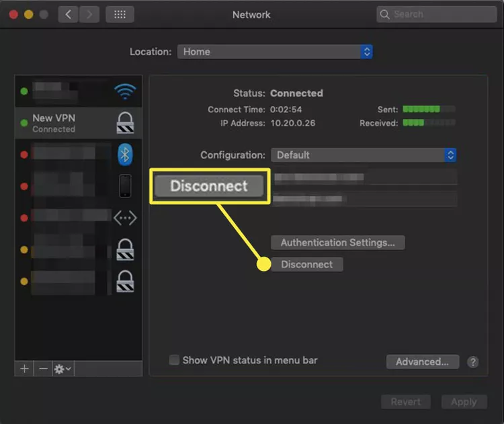Open the gear action menu
Screen dimensions: 504x424
pos(63,369)
